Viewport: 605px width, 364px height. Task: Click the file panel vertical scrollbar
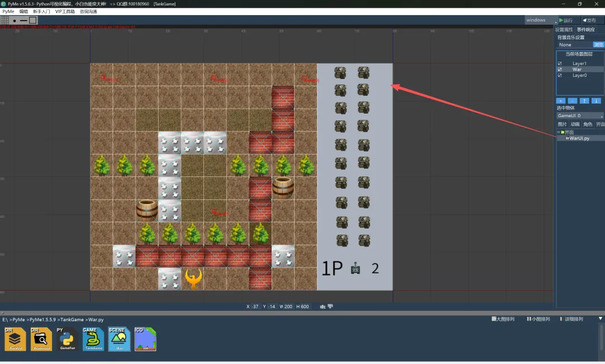click(601, 338)
